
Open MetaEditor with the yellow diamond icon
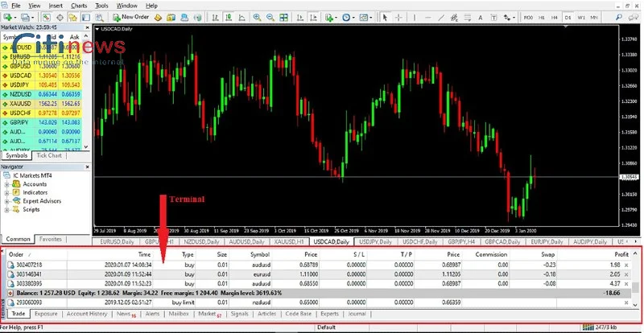tap(158, 17)
